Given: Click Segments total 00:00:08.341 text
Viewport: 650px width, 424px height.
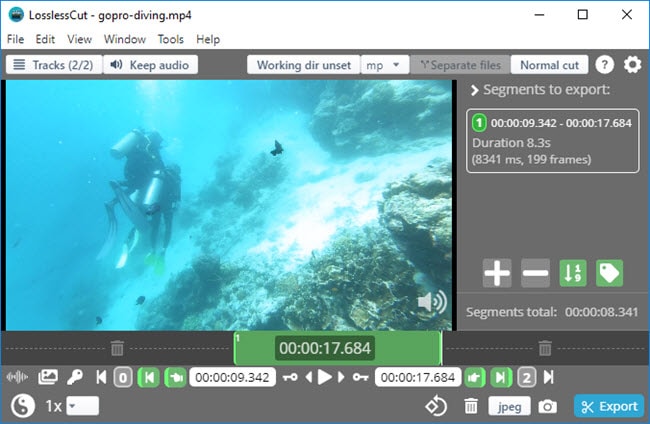Looking at the screenshot, I should pos(552,312).
